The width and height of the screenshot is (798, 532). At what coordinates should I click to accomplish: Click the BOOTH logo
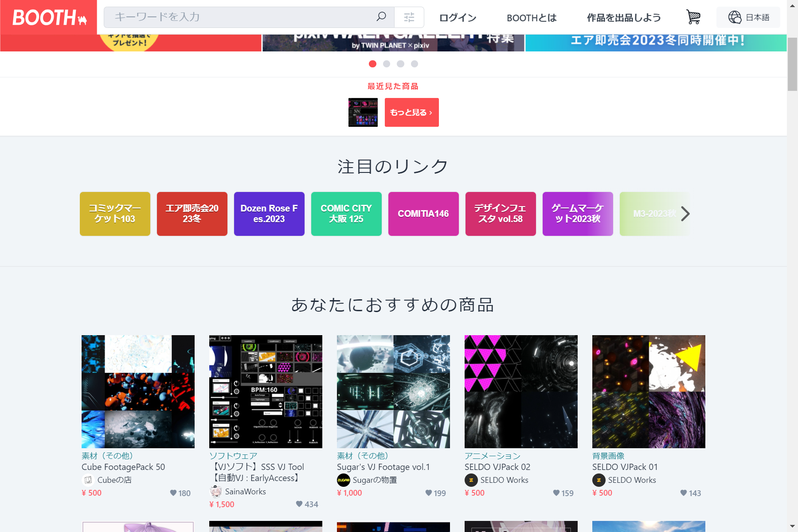coord(49,17)
